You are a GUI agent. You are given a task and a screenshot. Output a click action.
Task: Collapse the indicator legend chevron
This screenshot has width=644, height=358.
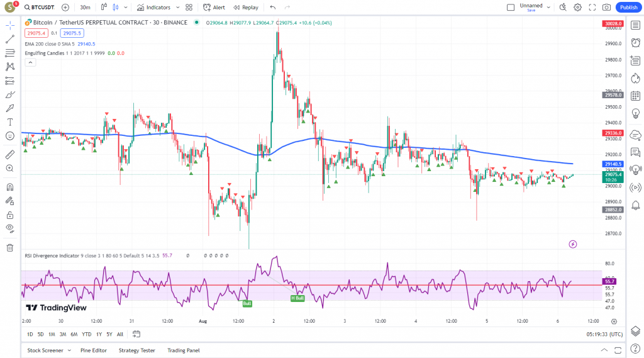30,62
